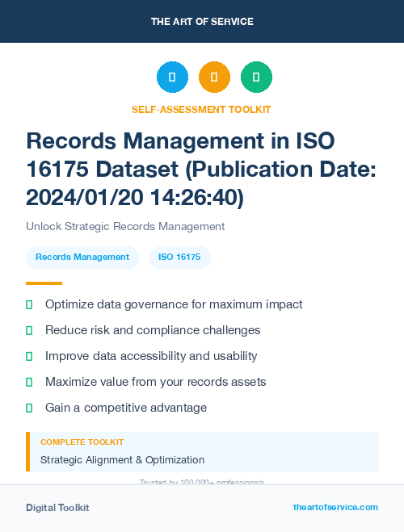This screenshot has width=404, height=532.
Task: Click bullet icon beside Improve data accessibility
Action: click(29, 356)
